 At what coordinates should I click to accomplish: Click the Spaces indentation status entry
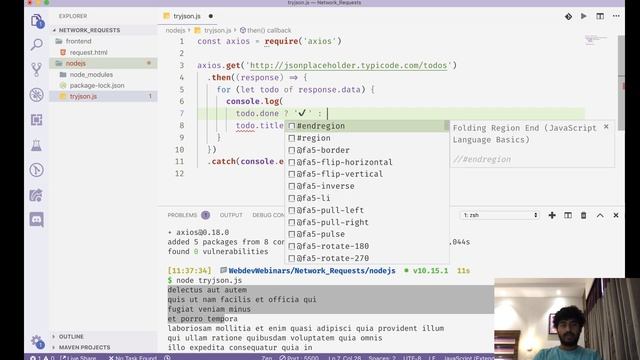click(382, 358)
